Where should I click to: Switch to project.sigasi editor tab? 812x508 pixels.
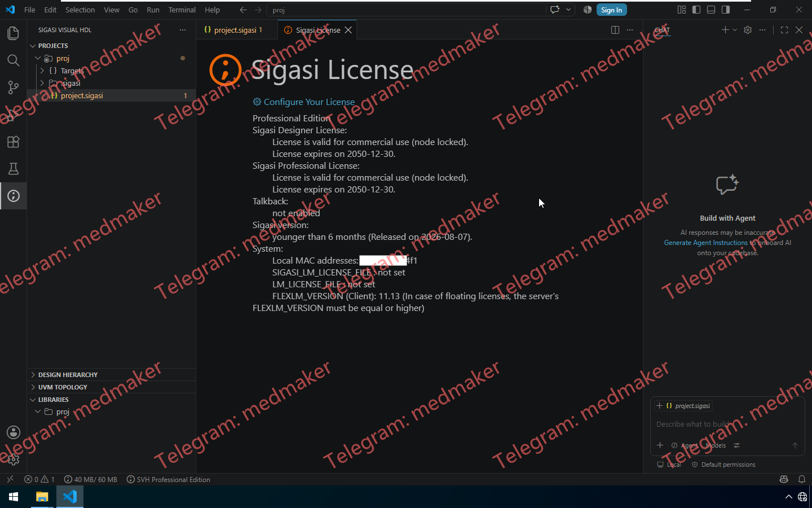tap(237, 30)
